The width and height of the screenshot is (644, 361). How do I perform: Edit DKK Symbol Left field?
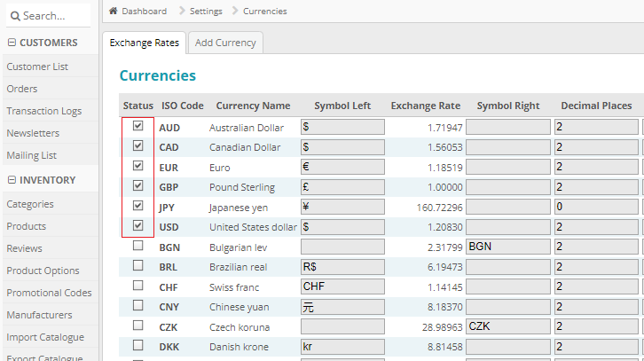(342, 347)
